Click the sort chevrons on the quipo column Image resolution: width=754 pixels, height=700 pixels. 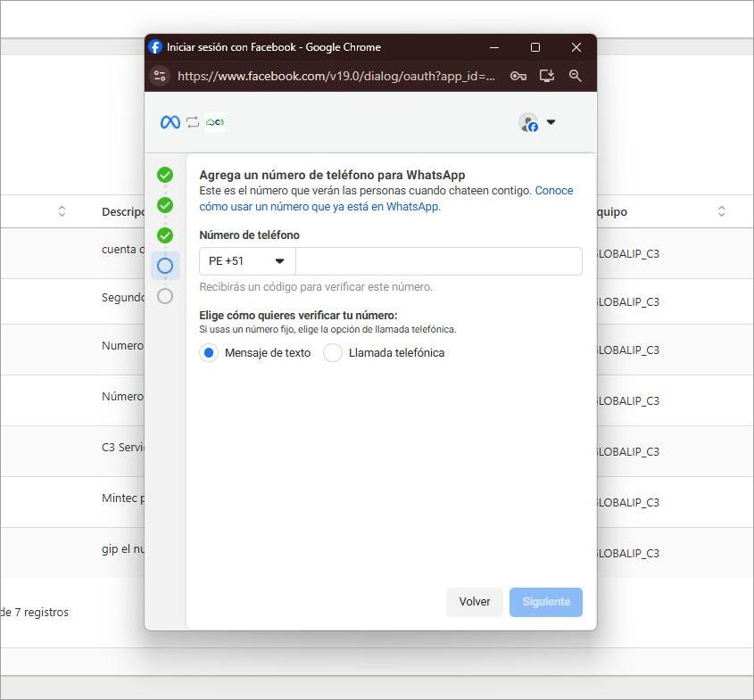pos(722,211)
